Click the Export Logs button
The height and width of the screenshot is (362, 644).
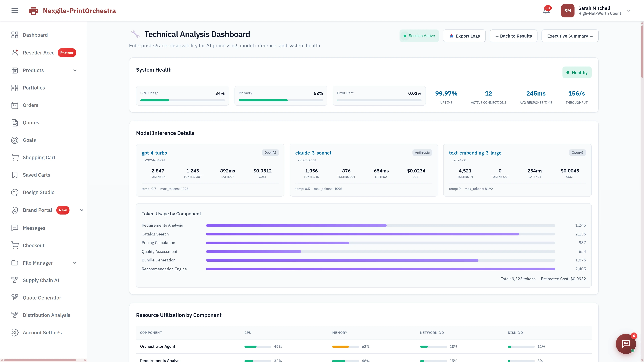[464, 36]
